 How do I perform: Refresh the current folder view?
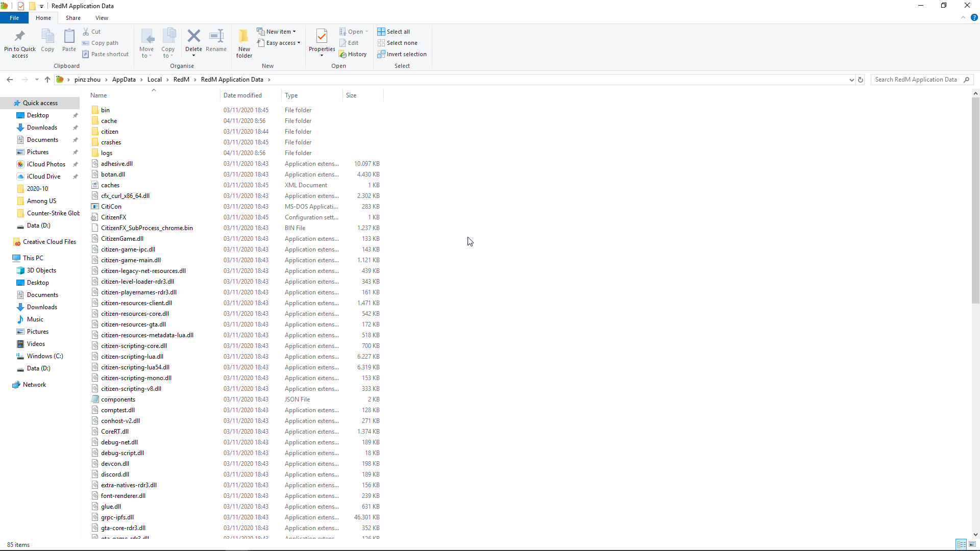pyautogui.click(x=861, y=80)
